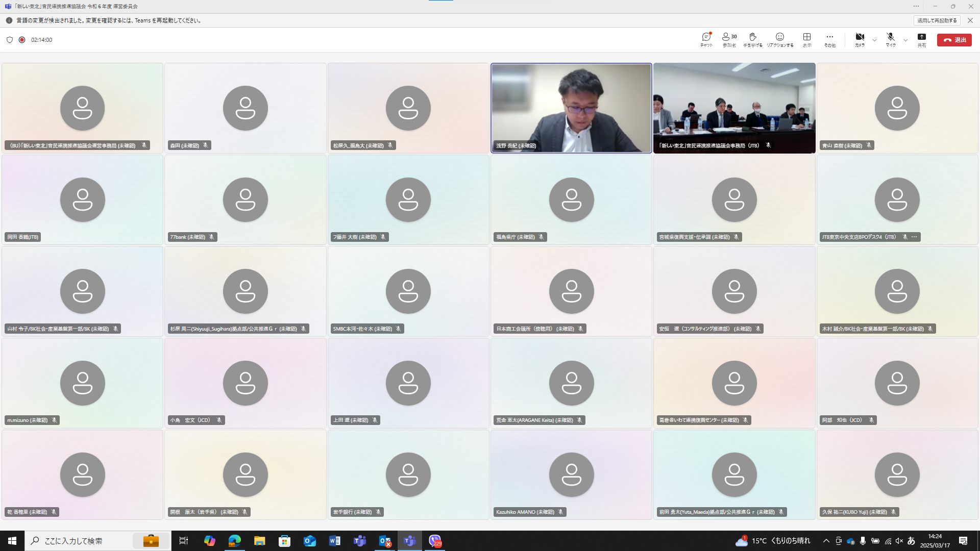Click 退出 to leave the meeting
This screenshot has width=980, height=551.
point(954,40)
